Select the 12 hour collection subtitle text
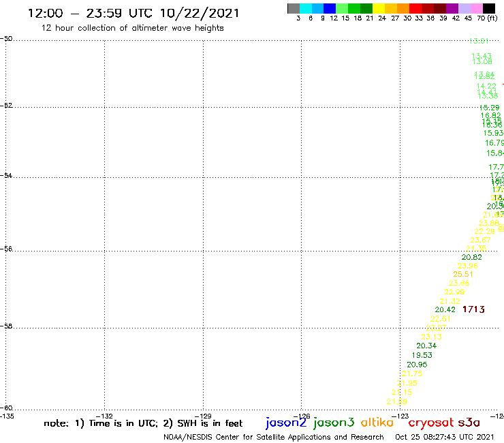Screen dimensions: 504x443 [132, 28]
